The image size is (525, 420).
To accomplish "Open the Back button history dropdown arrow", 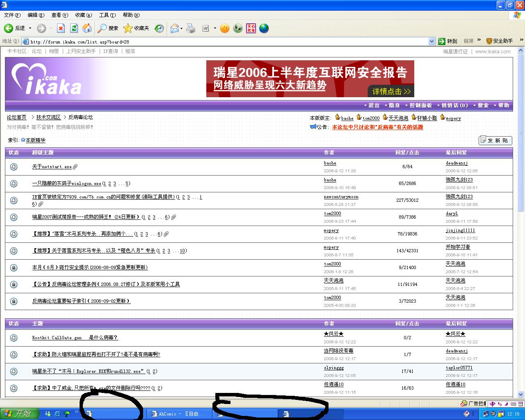I will 30,28.
